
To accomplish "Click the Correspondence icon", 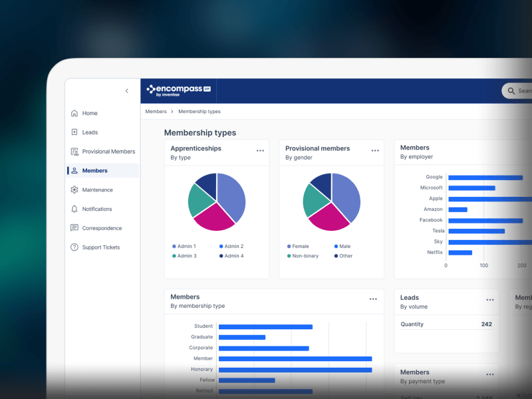I will point(74,228).
